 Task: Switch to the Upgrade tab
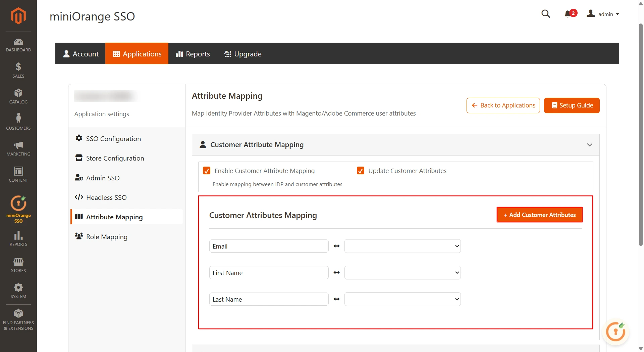coord(243,54)
